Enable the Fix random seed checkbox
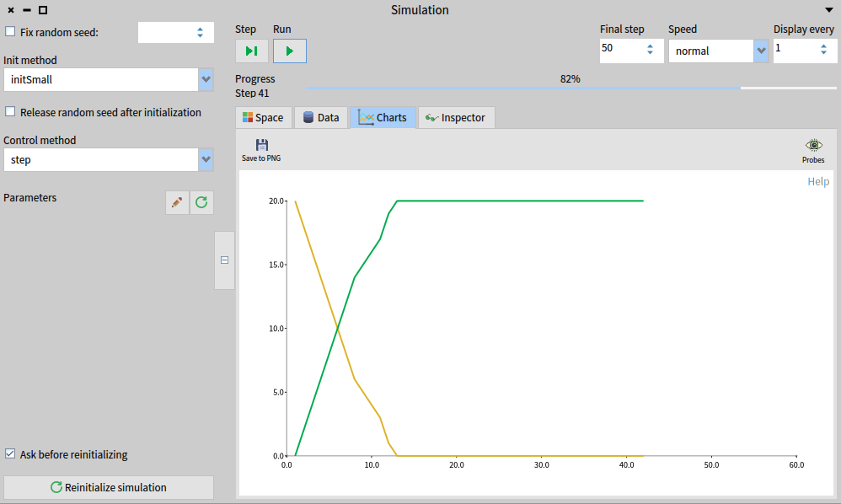Image resolution: width=841 pixels, height=504 pixels. (x=10, y=32)
